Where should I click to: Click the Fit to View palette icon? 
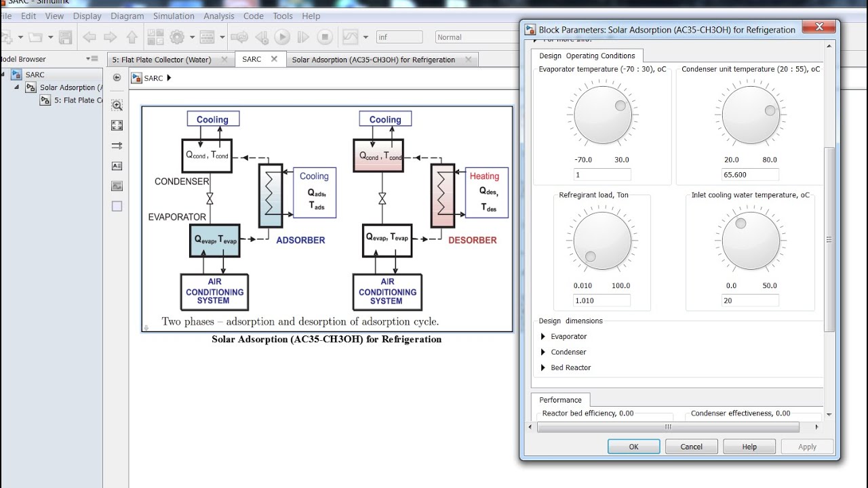[117, 125]
